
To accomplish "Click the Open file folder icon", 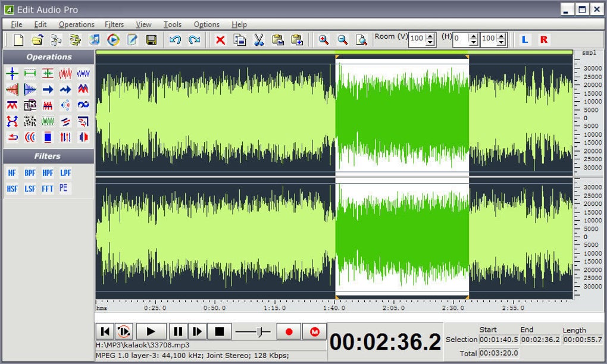I will pos(37,39).
